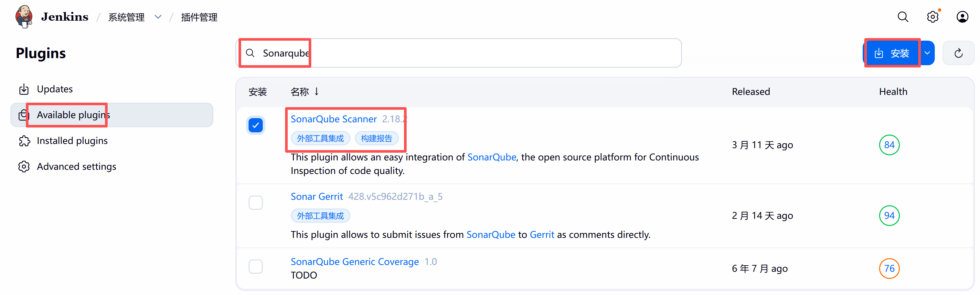This screenshot has height=295, width=980.
Task: Open the Manage Jenkins gear icon
Action: tap(932, 17)
